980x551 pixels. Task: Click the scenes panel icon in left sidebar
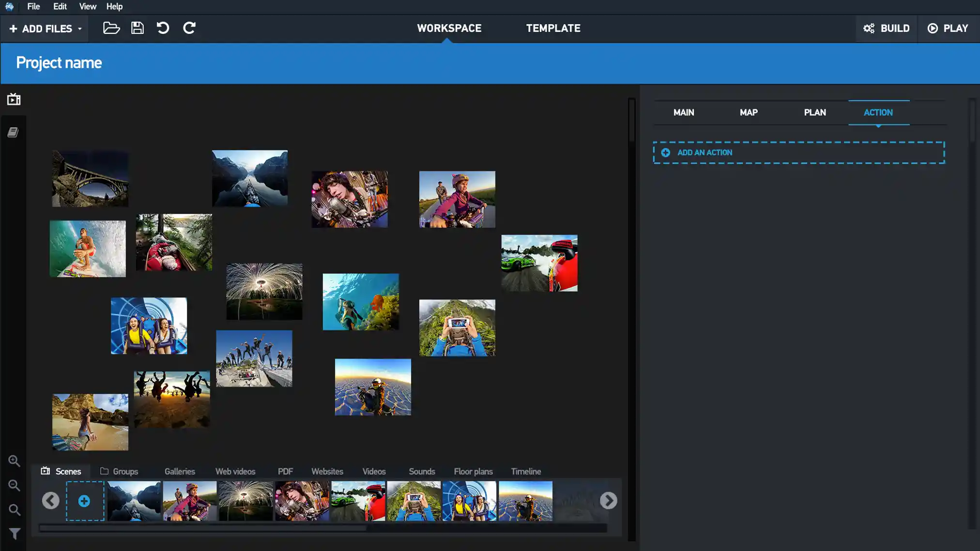(x=14, y=99)
